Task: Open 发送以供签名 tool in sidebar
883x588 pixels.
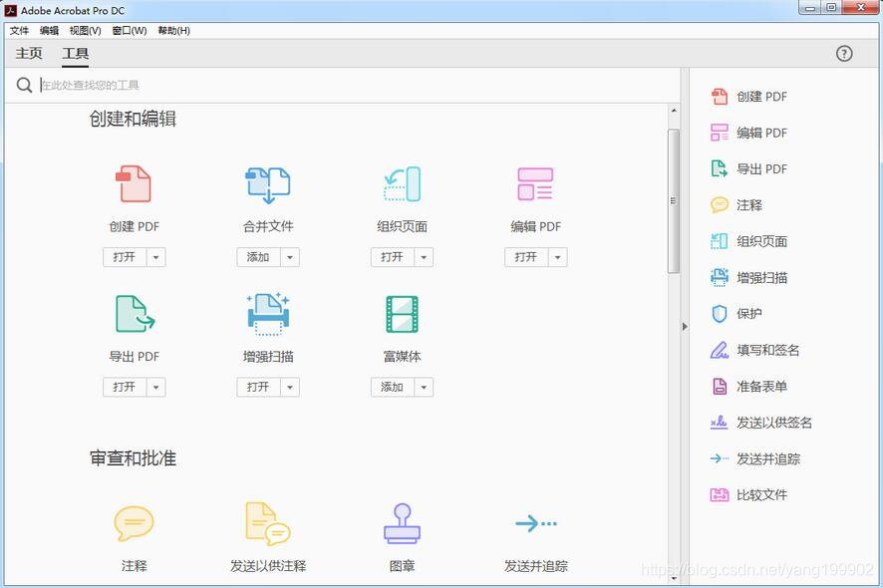Action: [x=761, y=423]
